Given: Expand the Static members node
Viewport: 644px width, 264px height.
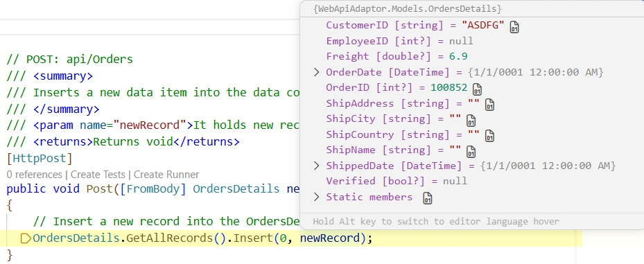Looking at the screenshot, I should (316, 197).
